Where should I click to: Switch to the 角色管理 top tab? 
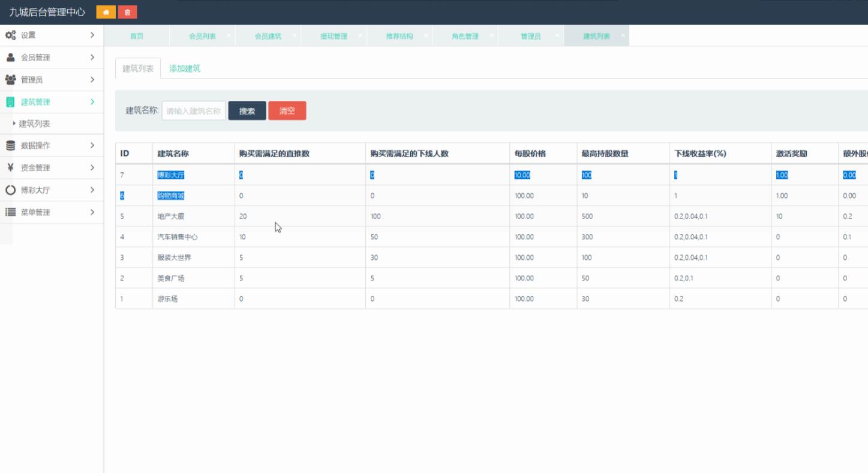465,36
